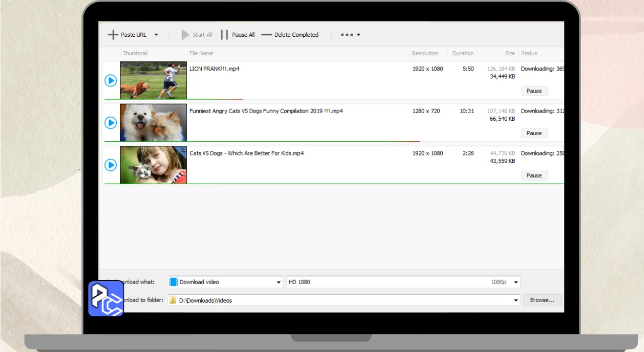Image resolution: width=644 pixels, height=352 pixels.
Task: Pause the Cats VS Dogs kids download
Action: pyautogui.click(x=534, y=175)
